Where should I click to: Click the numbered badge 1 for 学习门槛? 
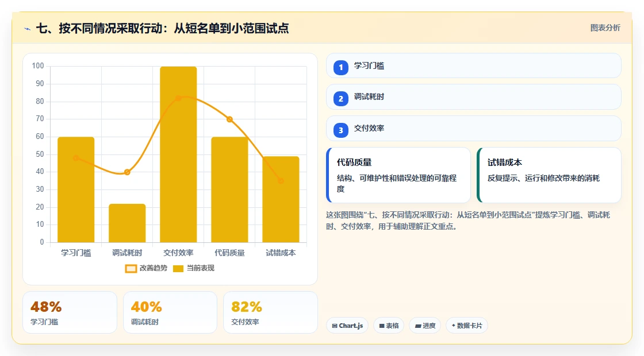pyautogui.click(x=341, y=67)
